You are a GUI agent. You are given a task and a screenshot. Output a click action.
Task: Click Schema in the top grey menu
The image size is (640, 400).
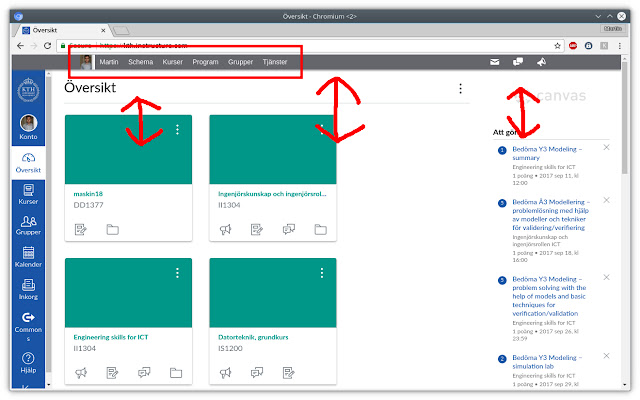click(x=140, y=62)
